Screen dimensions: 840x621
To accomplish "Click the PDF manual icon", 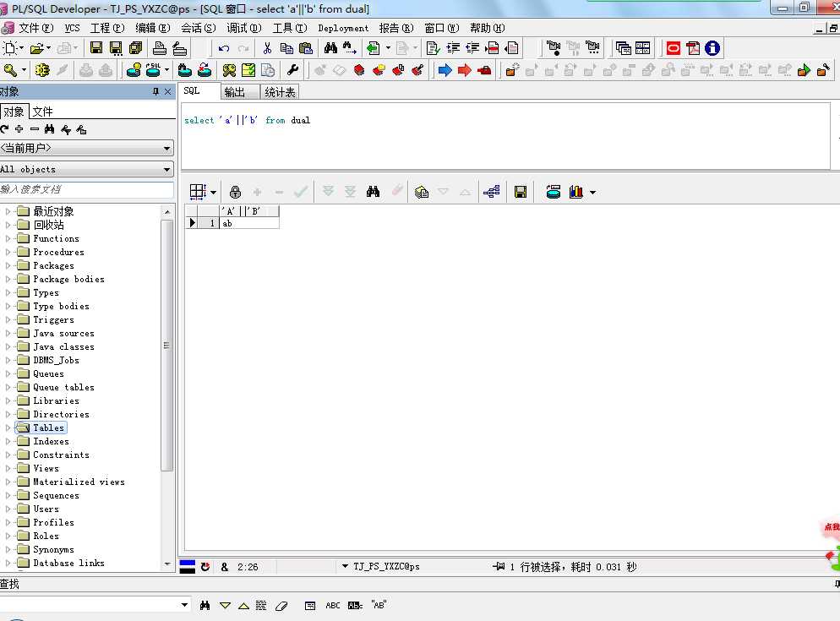I will [693, 48].
